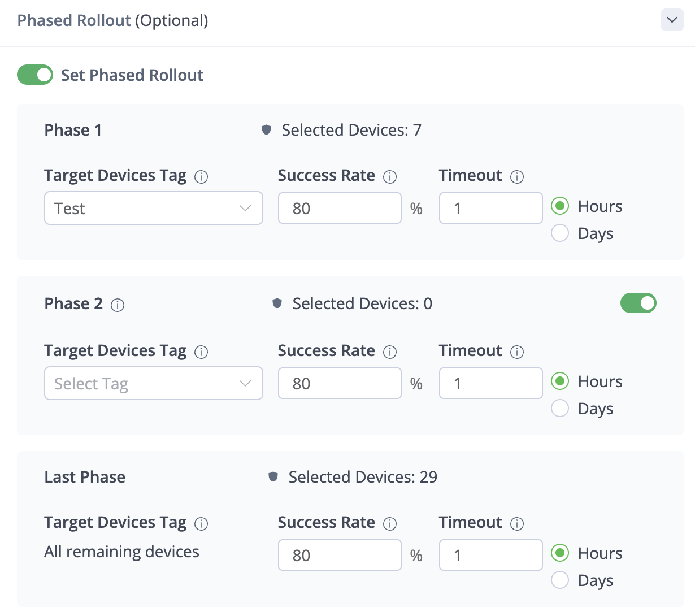The width and height of the screenshot is (695, 616).
Task: Click Last Phase Target Devices Tag info icon
Action: pyautogui.click(x=201, y=524)
